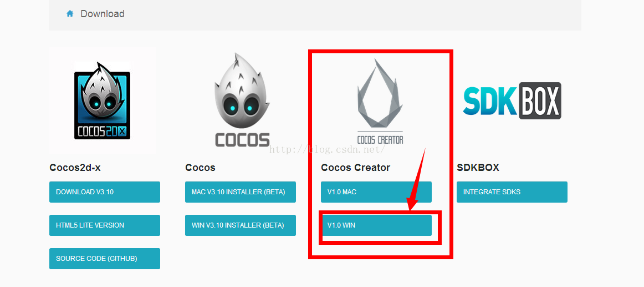Get the Win V3.10 Installer (Beta)

(241, 225)
